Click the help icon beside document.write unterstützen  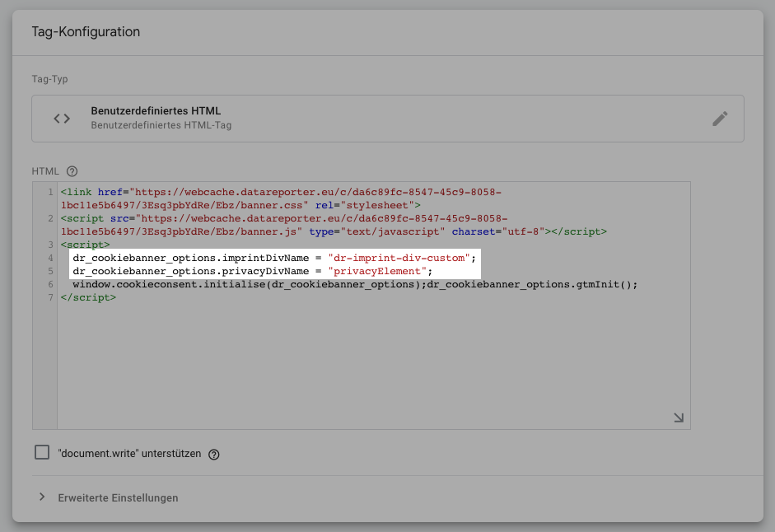pos(213,454)
